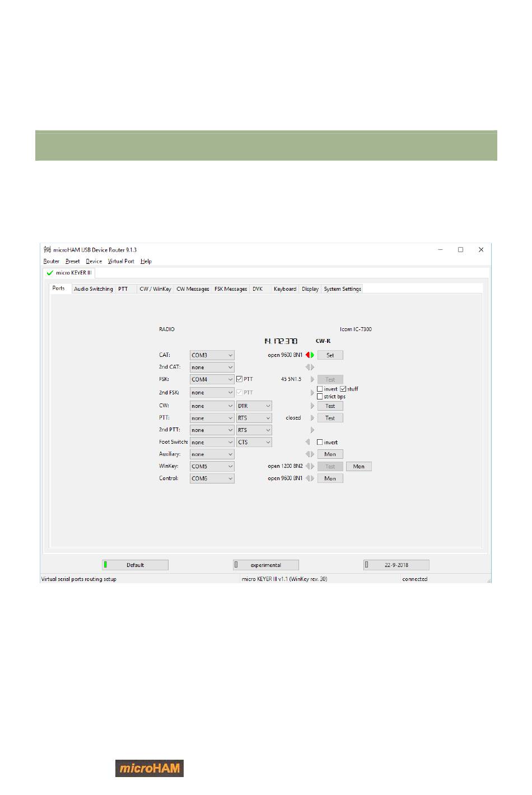532x795 pixels.
Task: Click the CW Test button
Action: (x=330, y=406)
